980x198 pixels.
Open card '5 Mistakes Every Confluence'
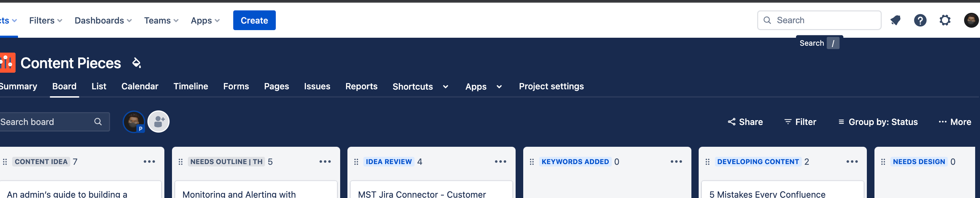782,190
